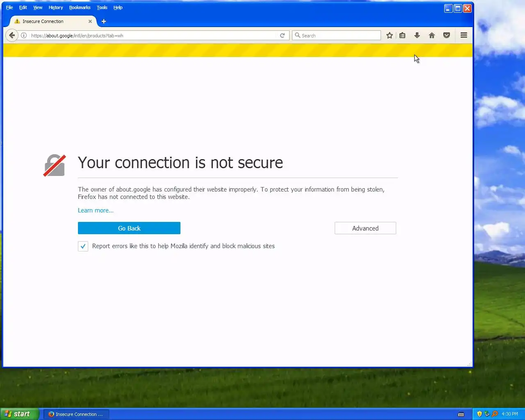Screen dimensions: 525x420
Task: Open the Windows start button
Action: pyautogui.click(x=20, y=414)
